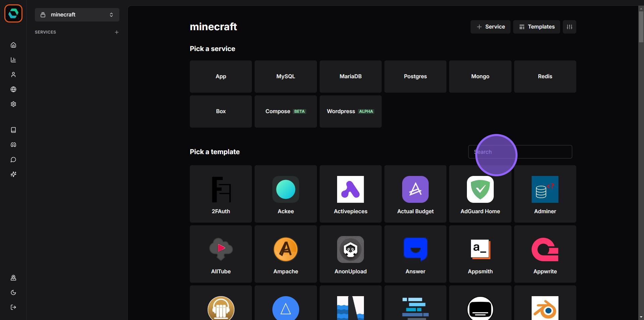Select the Appwrite template
Viewport: 644px width, 320px height.
click(x=545, y=254)
